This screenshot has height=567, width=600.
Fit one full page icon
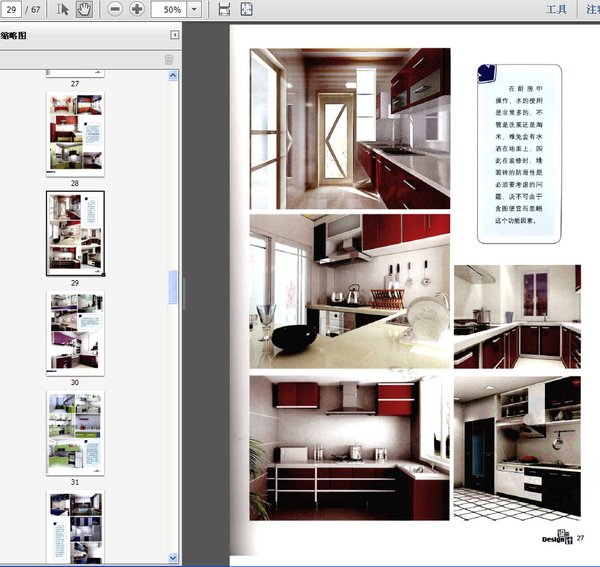[246, 9]
